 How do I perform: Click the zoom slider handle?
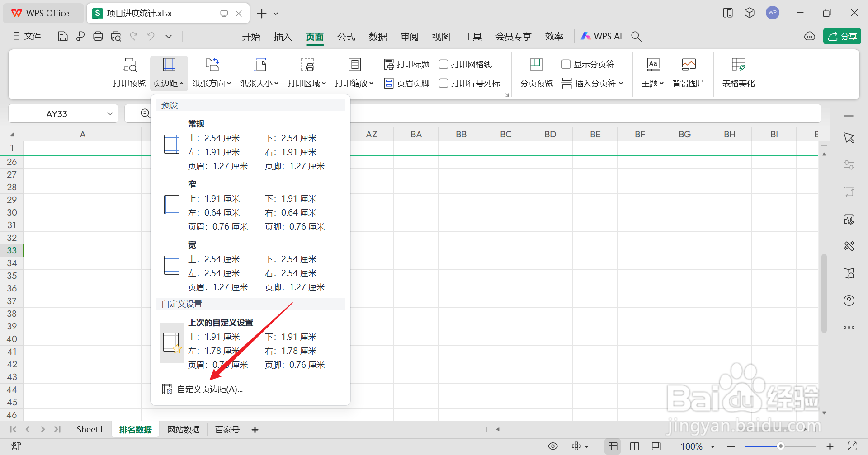tap(780, 446)
